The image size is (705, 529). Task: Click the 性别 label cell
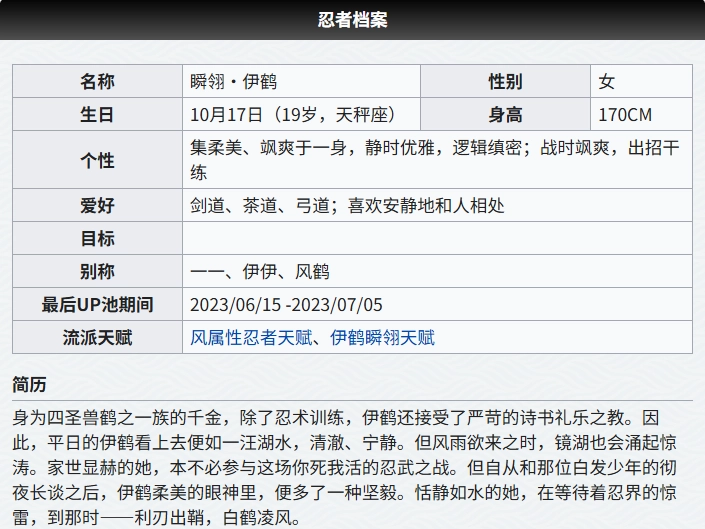[x=505, y=82]
